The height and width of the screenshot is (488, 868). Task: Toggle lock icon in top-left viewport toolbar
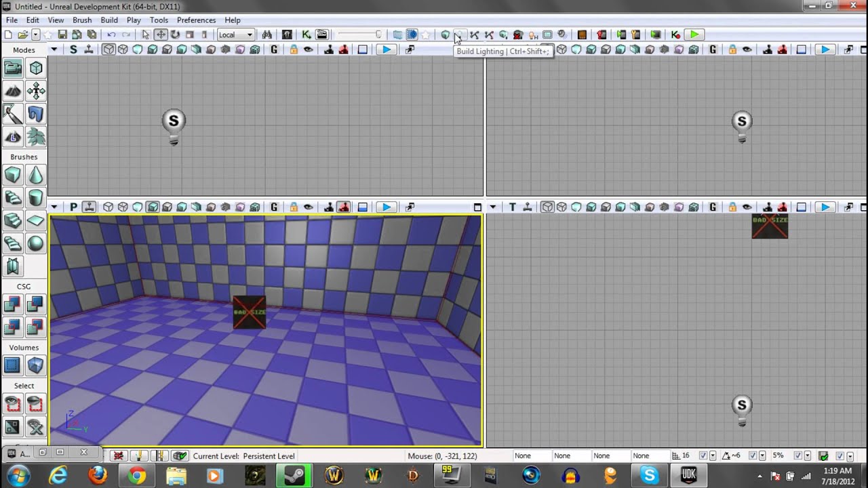(294, 49)
